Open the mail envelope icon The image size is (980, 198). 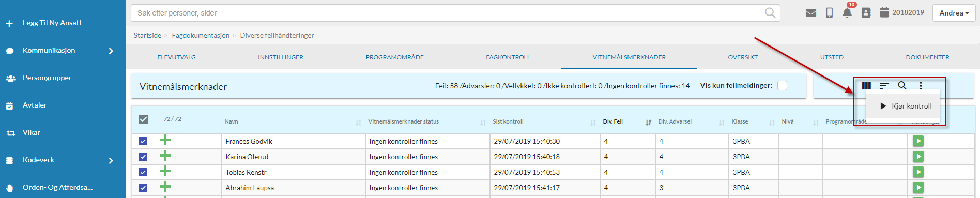click(x=811, y=13)
